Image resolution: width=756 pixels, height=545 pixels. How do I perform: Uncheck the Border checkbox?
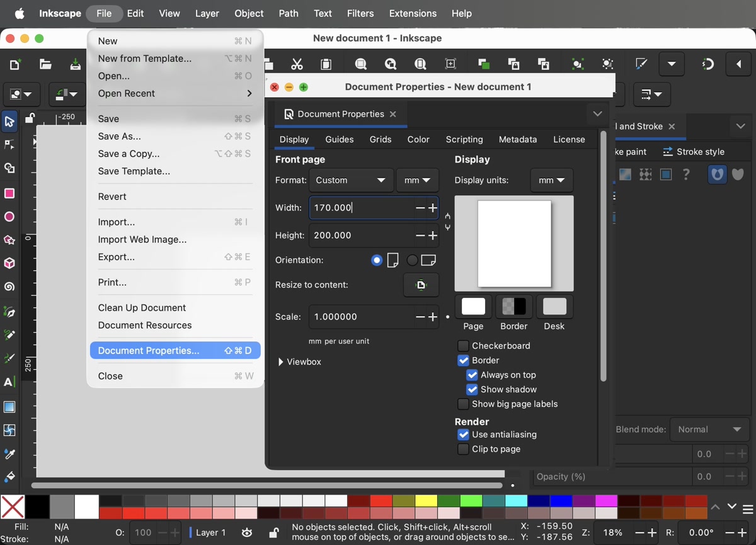pos(463,360)
